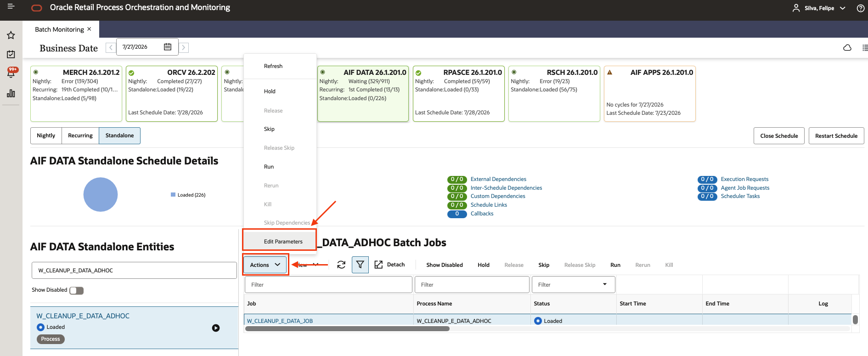
Task: Choose Skip in the Actions menu
Action: (269, 129)
